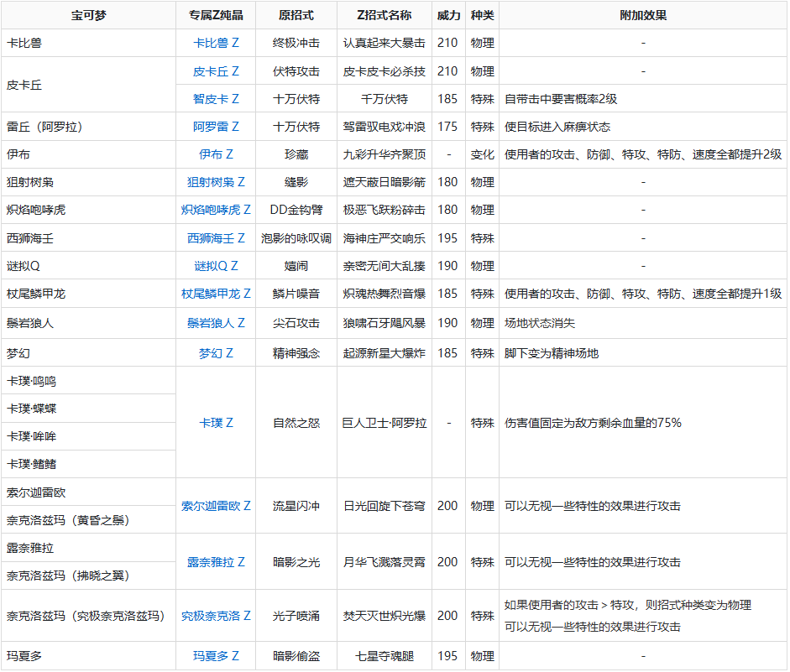
Task: Click the 焚天灭世炽光爆 Z-move name
Action: point(385,616)
